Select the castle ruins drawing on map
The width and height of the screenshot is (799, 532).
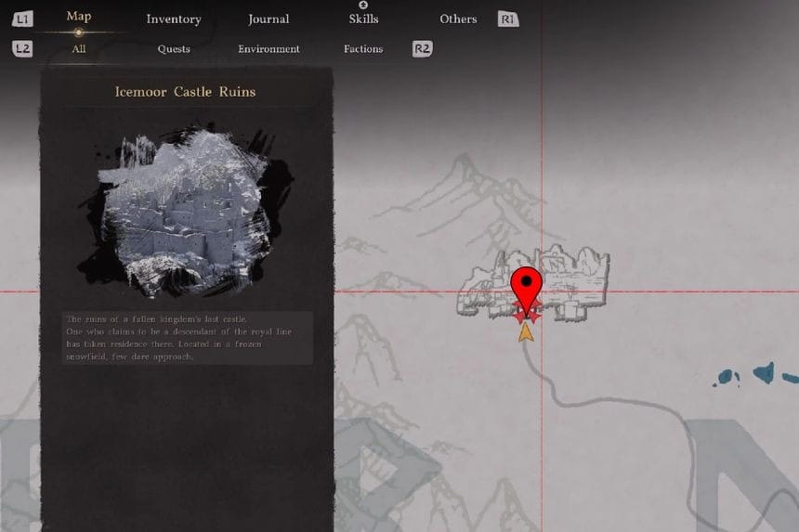point(576,279)
